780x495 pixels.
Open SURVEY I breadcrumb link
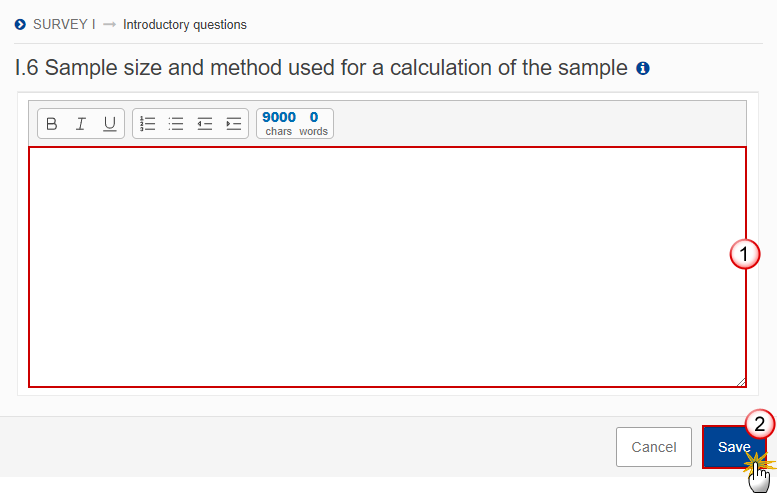pyautogui.click(x=64, y=24)
